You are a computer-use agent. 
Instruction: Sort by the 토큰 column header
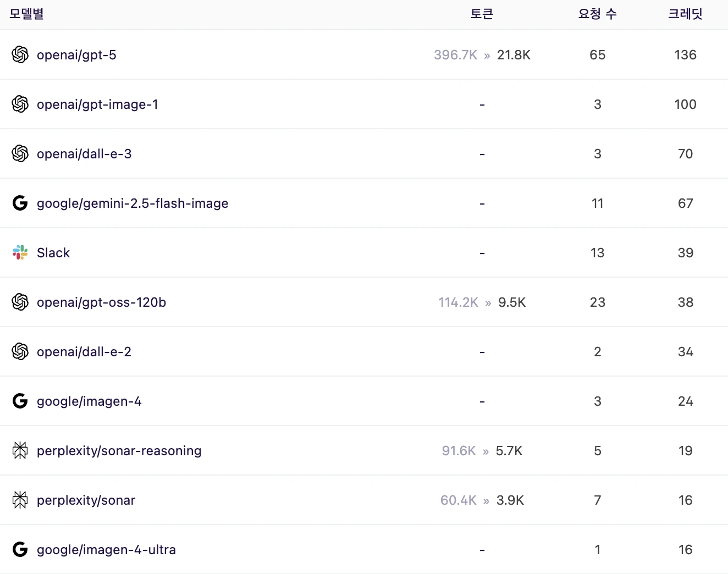(482, 14)
